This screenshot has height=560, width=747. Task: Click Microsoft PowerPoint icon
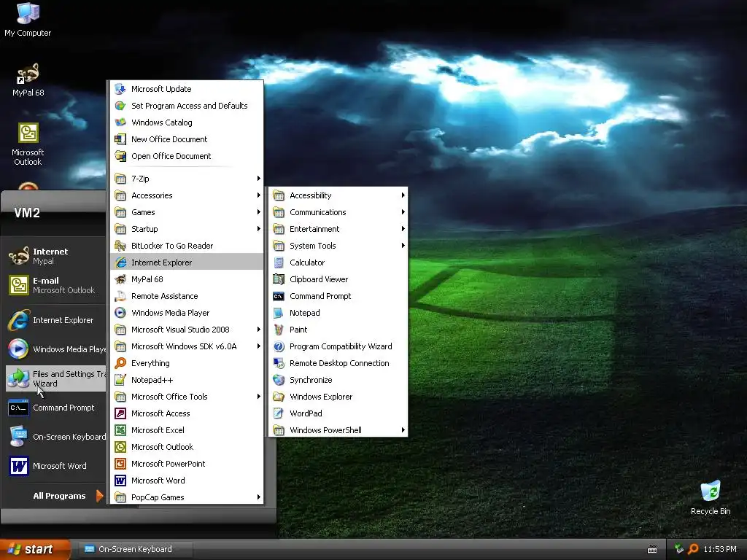(120, 463)
